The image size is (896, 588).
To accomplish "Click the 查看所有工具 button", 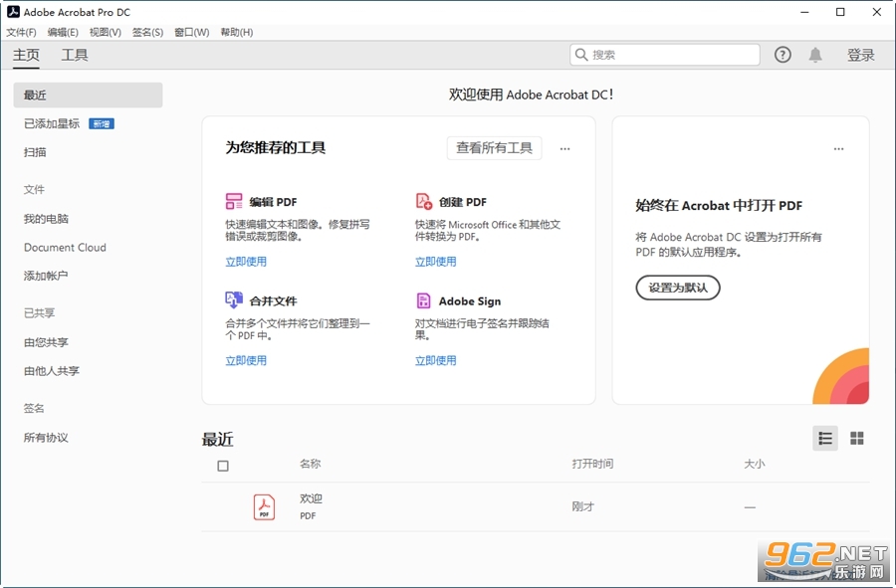I will (x=494, y=148).
